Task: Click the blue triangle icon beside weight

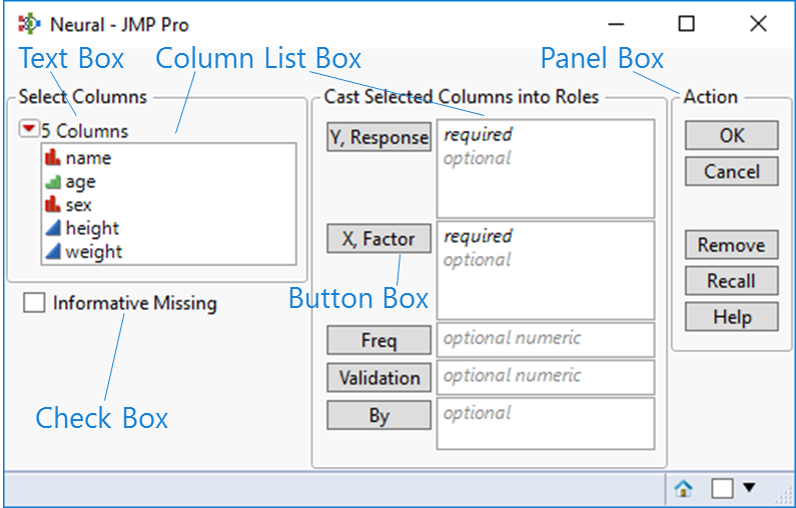Action: (53, 252)
